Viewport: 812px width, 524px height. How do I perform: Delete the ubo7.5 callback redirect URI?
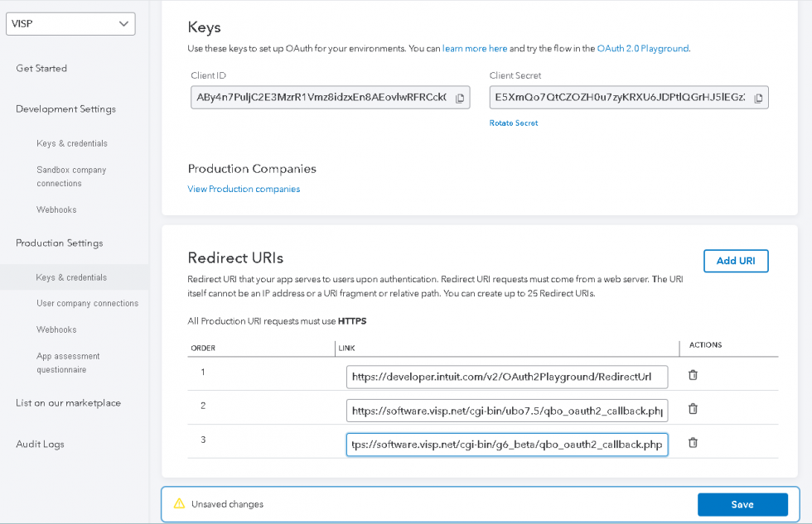coord(693,409)
